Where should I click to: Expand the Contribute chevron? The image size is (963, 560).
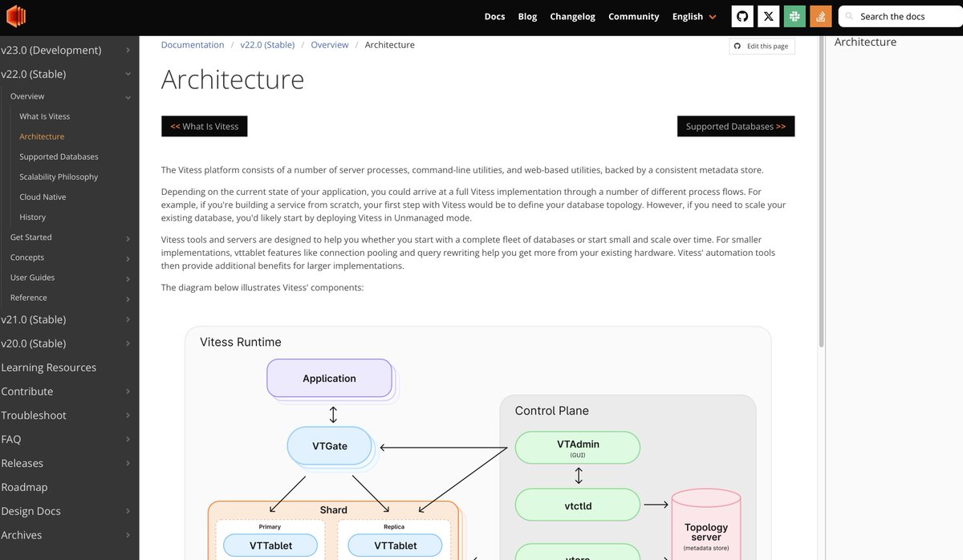[128, 392]
